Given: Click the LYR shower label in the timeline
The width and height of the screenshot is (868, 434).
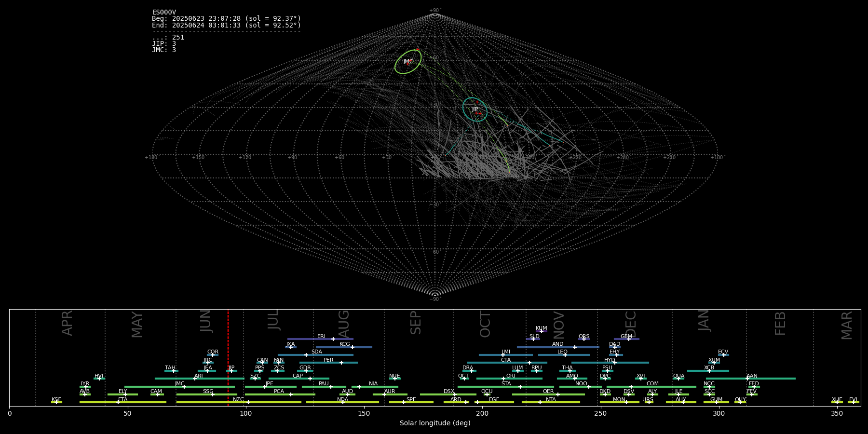Looking at the screenshot, I should (x=85, y=384).
